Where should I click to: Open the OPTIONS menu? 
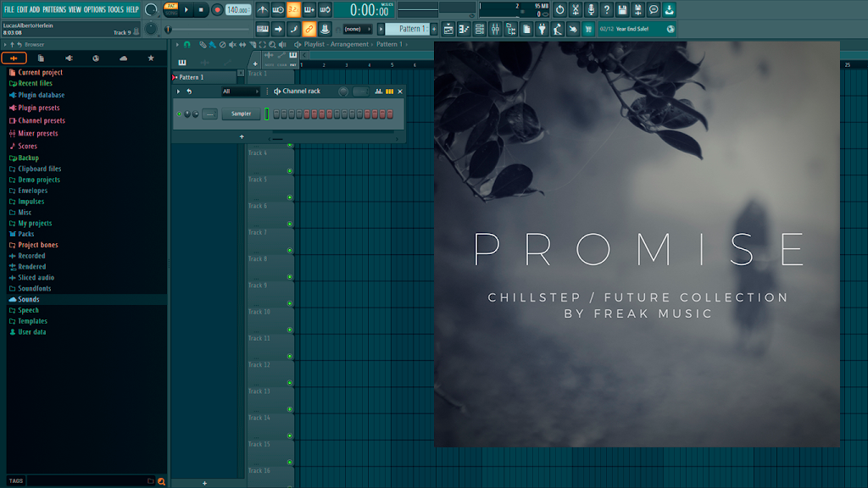(95, 9)
